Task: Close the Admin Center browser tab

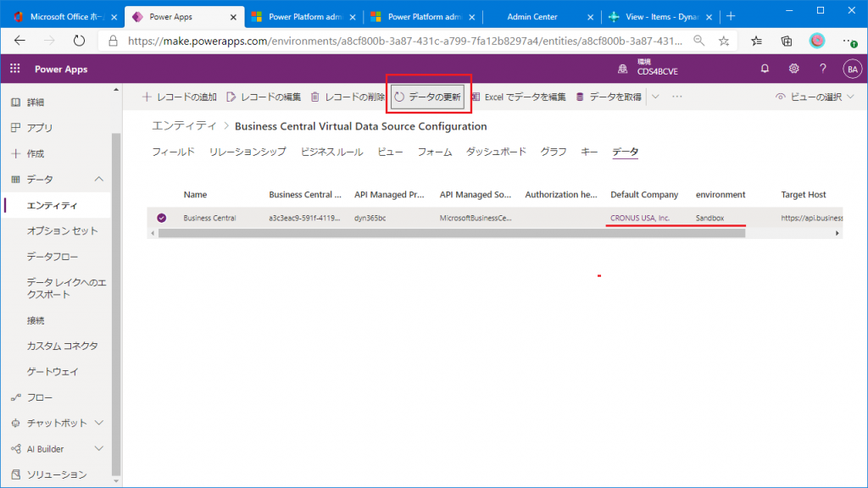Action: coord(590,17)
